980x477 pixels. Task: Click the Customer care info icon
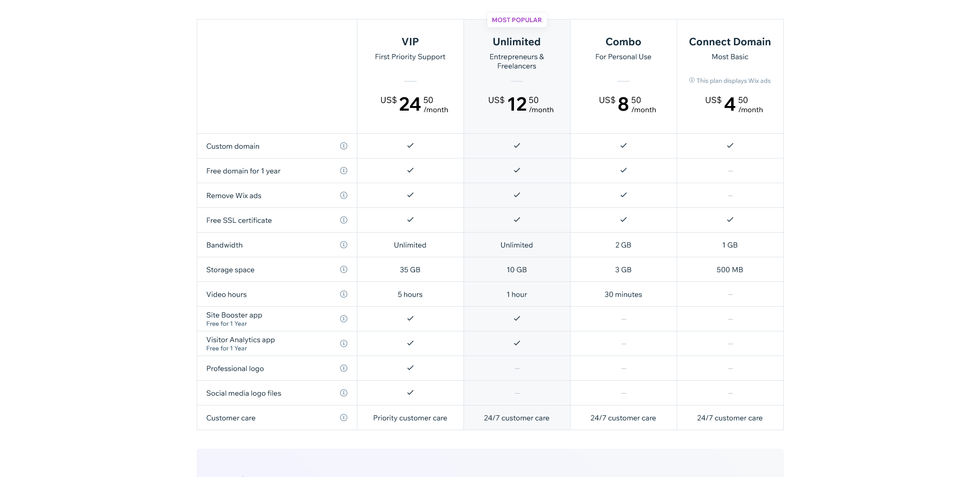(343, 418)
